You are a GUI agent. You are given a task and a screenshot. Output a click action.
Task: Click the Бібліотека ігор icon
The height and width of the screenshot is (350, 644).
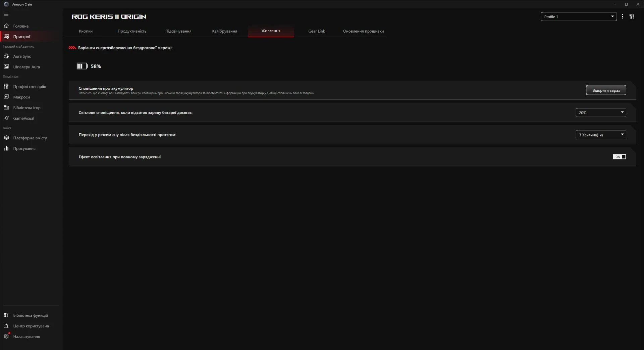(6, 107)
